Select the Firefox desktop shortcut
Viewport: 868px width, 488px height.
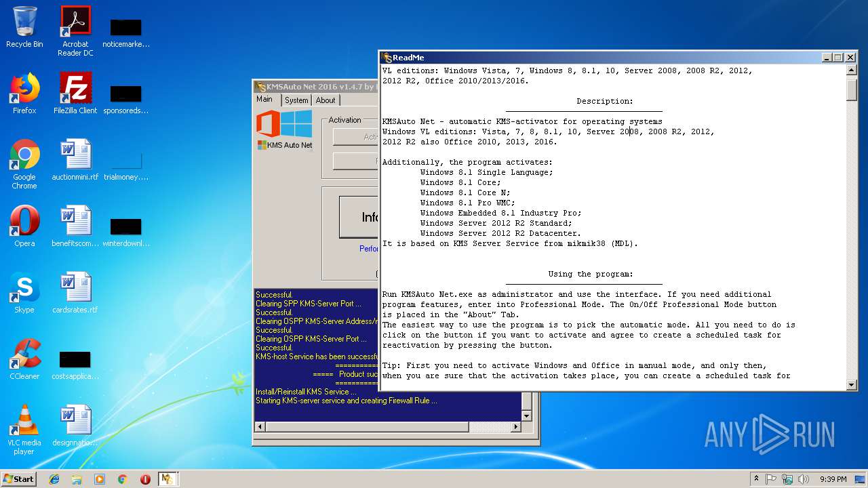(24, 94)
